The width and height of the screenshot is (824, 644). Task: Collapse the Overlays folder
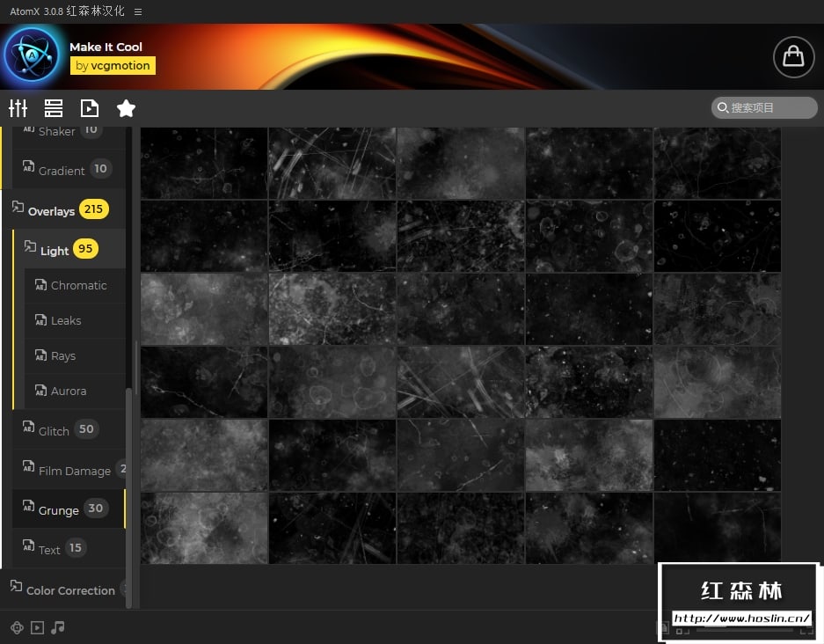click(x=63, y=209)
